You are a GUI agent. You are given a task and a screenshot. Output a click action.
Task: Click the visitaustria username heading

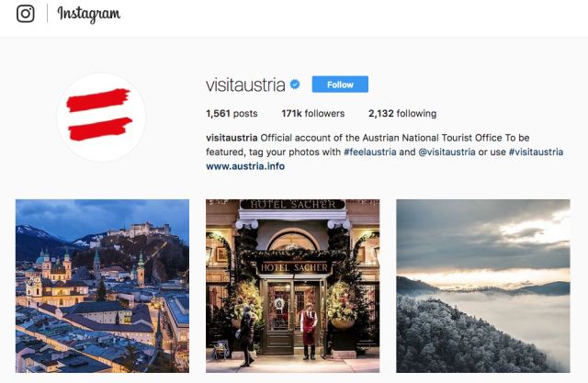[245, 84]
